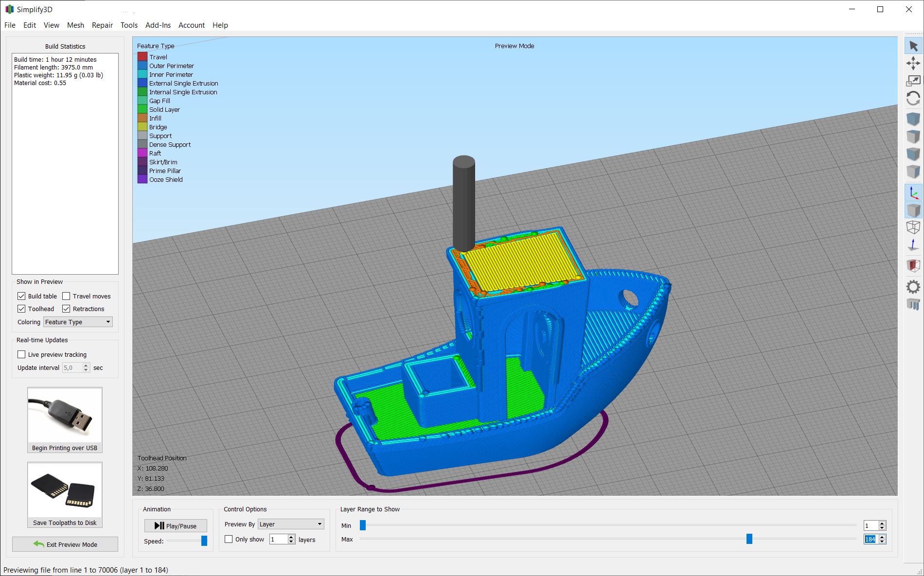Switch to the top view cube

913,137
